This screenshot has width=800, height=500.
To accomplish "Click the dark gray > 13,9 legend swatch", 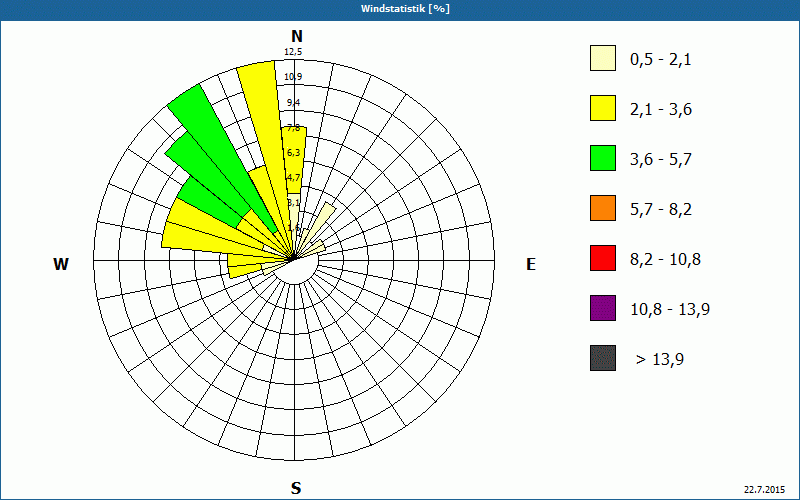I will [x=603, y=358].
